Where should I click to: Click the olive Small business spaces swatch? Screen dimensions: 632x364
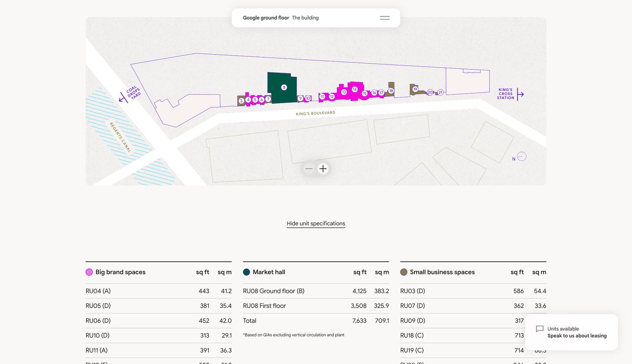[404, 272]
